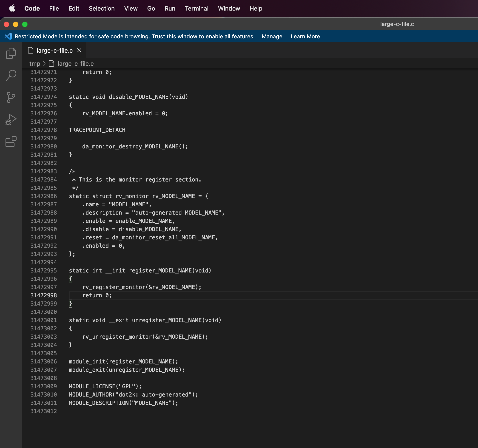Click the Manage link in the banner

[x=272, y=36]
